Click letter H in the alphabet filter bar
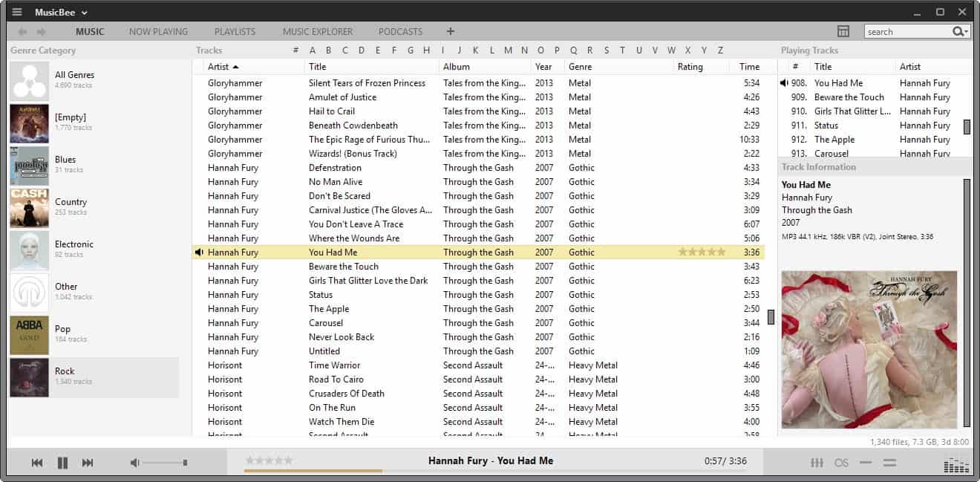The height and width of the screenshot is (482, 980). click(x=426, y=50)
